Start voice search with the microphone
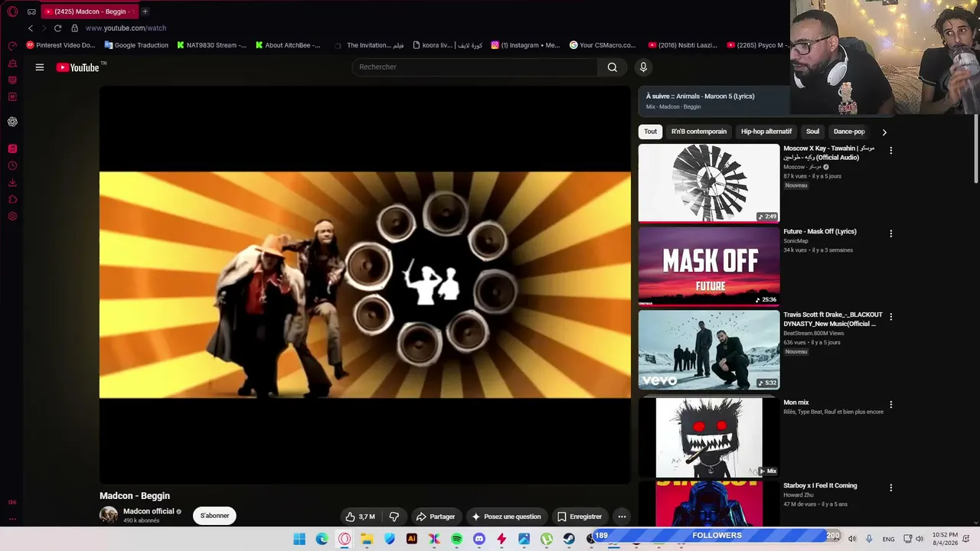The height and width of the screenshot is (551, 980). click(643, 67)
